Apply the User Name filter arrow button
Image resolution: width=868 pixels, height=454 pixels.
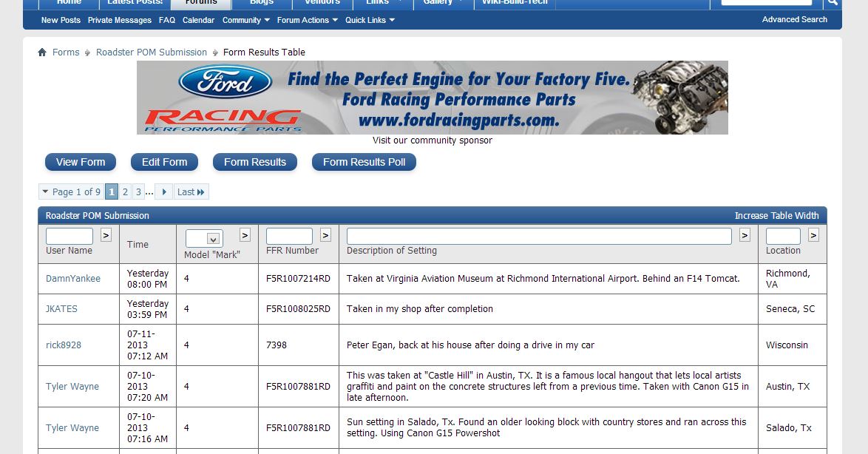(x=106, y=235)
